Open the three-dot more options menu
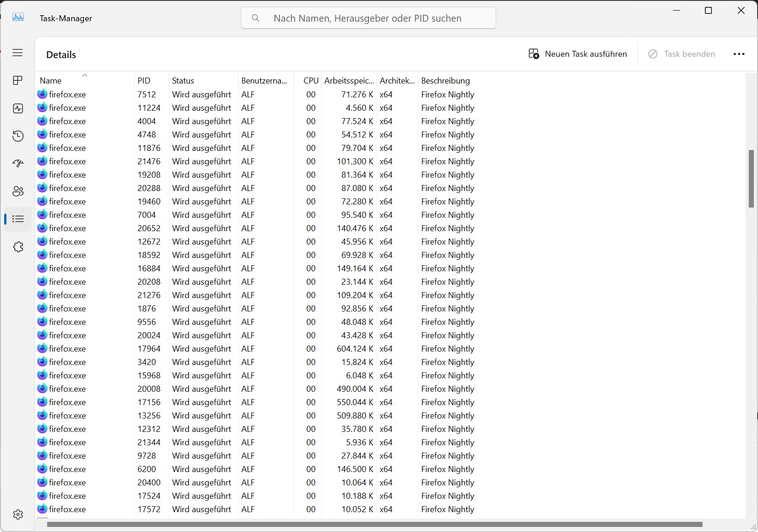Viewport: 758px width, 532px height. [x=739, y=54]
